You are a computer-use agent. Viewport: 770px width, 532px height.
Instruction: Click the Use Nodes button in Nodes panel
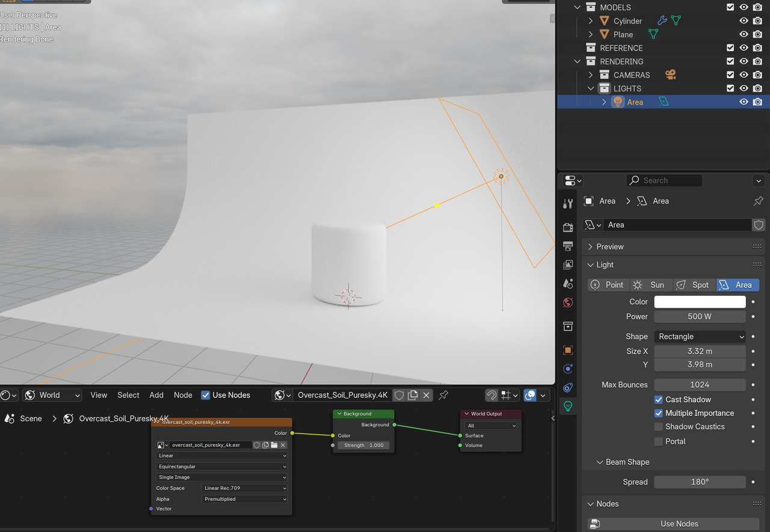[679, 524]
